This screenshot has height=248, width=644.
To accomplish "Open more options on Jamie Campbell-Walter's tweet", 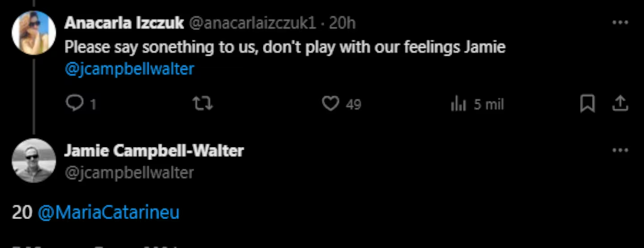I will point(620,151).
